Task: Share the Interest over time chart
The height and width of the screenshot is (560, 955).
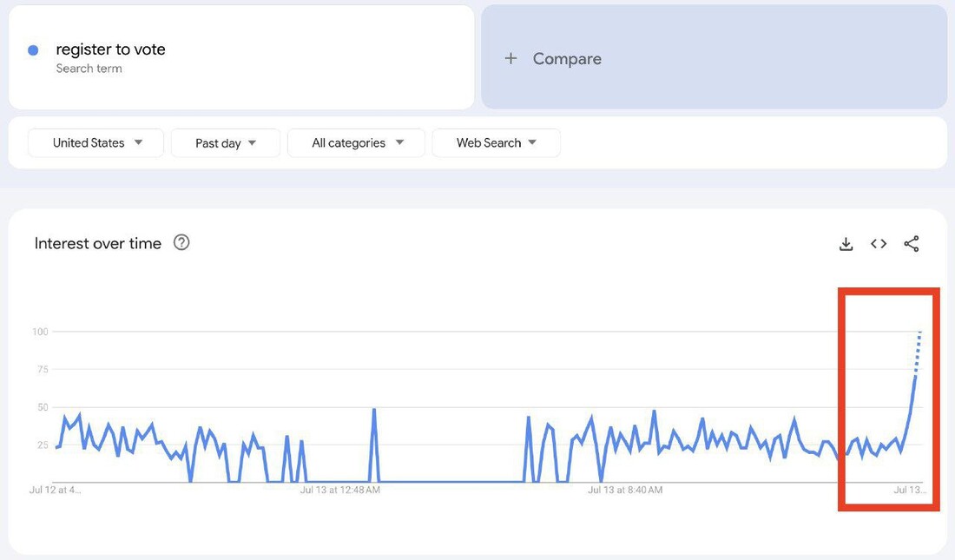Action: click(x=911, y=244)
